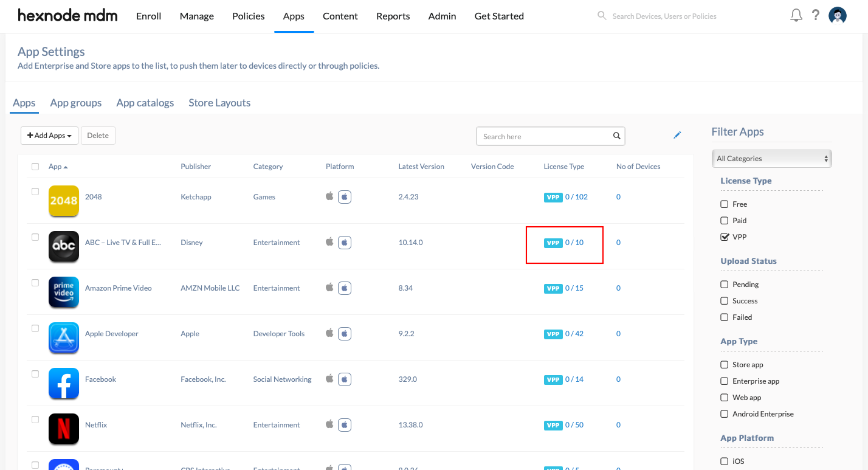
Task: Click VPP badge in the 2048 row
Action: tap(553, 197)
